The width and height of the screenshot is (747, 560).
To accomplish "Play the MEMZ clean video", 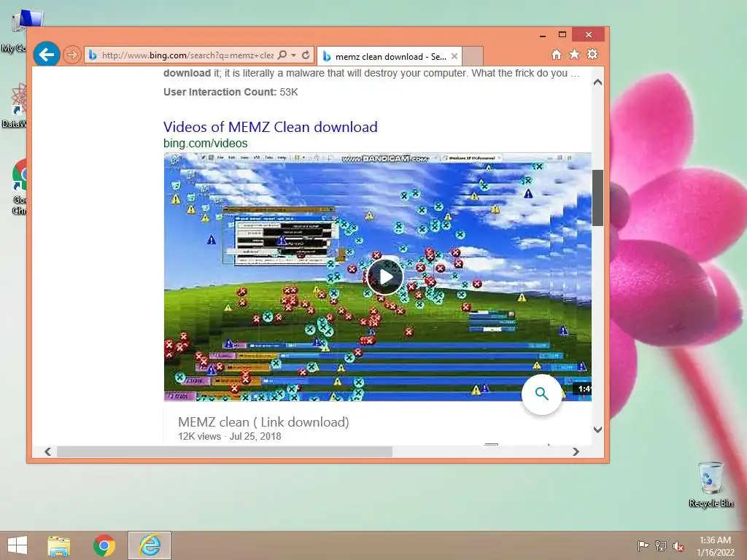I will point(385,276).
